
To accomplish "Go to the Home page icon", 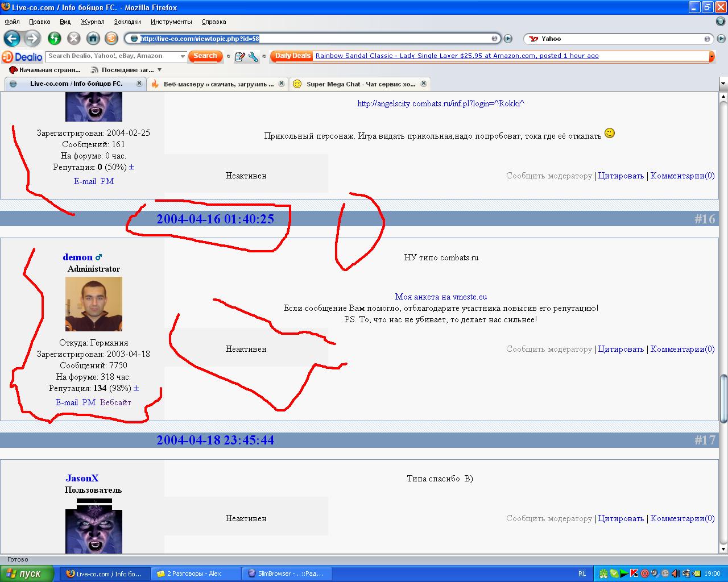I will [x=93, y=39].
